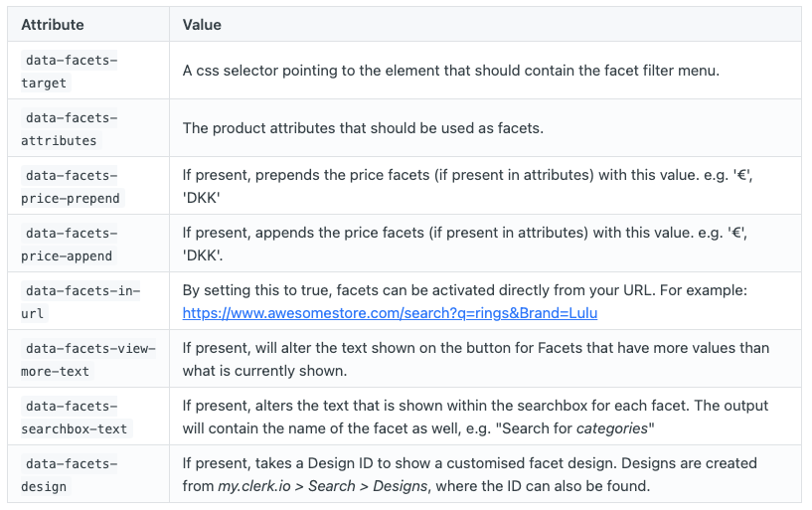Viewport: 812px width, 510px height.
Task: Open the awesomestore.com search example link
Action: tap(390, 313)
